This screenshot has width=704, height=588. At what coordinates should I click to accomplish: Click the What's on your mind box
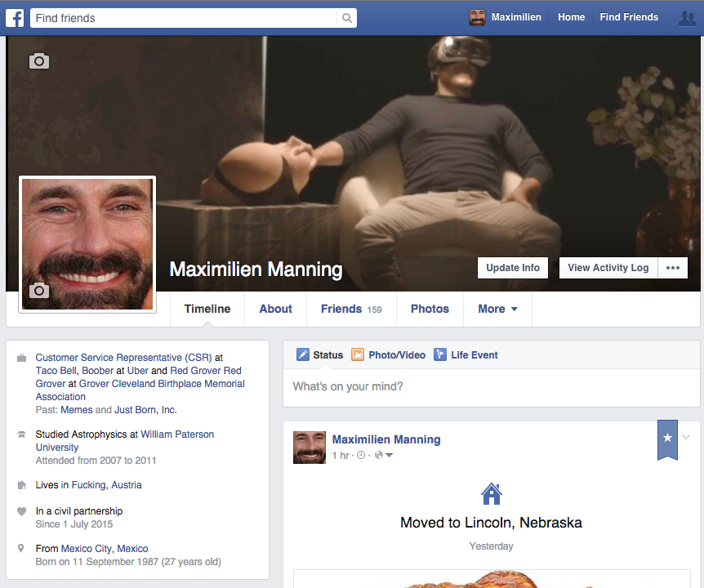click(491, 387)
